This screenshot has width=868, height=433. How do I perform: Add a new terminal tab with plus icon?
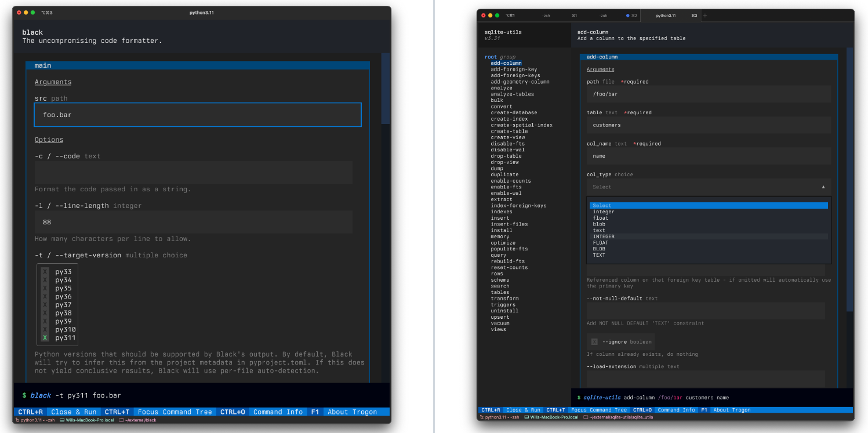[x=704, y=16]
